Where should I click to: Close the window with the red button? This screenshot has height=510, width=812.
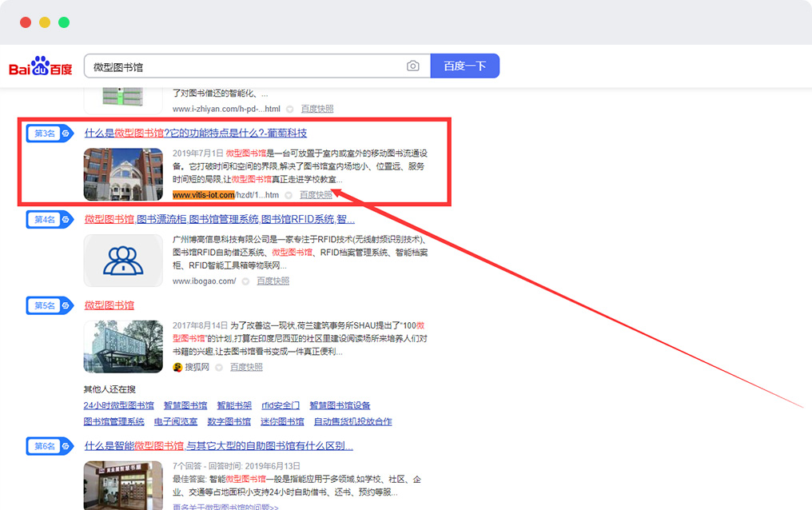[26, 22]
